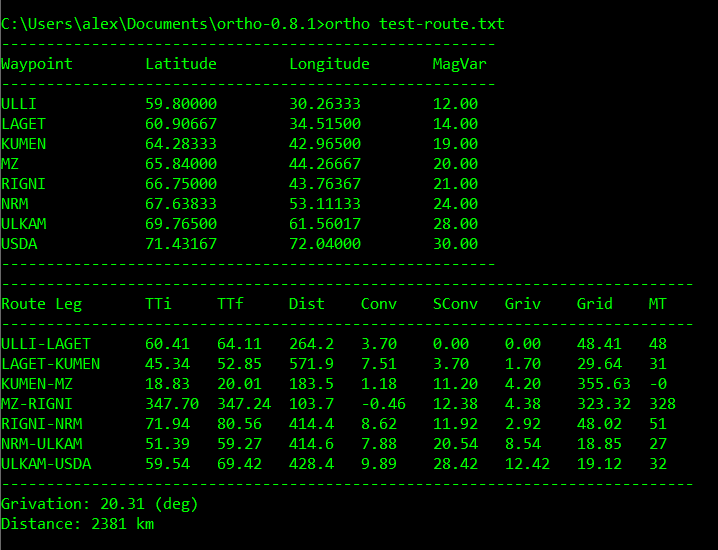Select latitude value 71.43167
The width and height of the screenshot is (718, 550).
coord(181,244)
